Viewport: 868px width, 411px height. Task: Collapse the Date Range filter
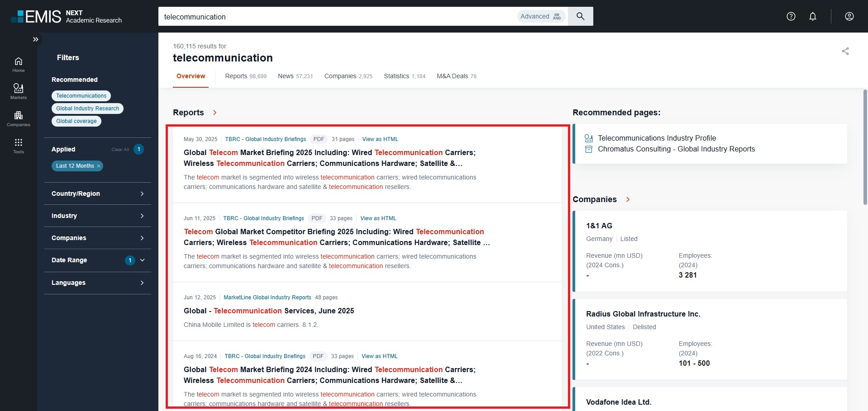[142, 260]
